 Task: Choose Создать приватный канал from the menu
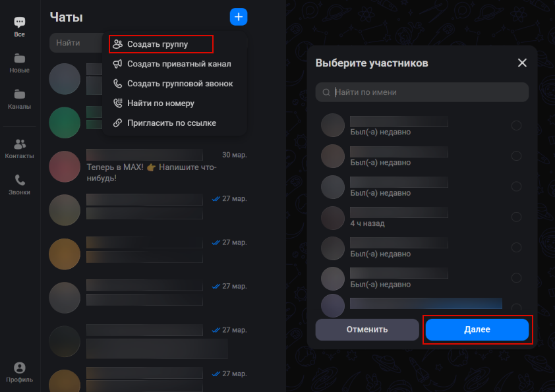pos(161,63)
